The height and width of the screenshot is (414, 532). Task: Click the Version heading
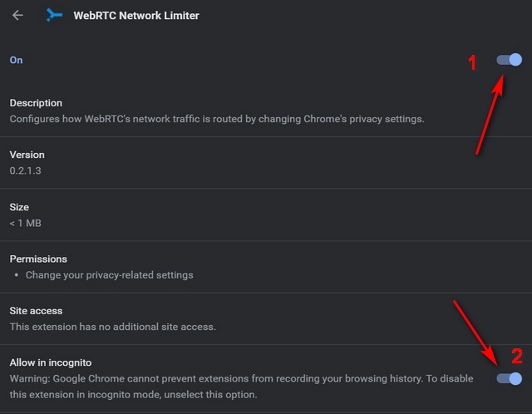coord(27,155)
